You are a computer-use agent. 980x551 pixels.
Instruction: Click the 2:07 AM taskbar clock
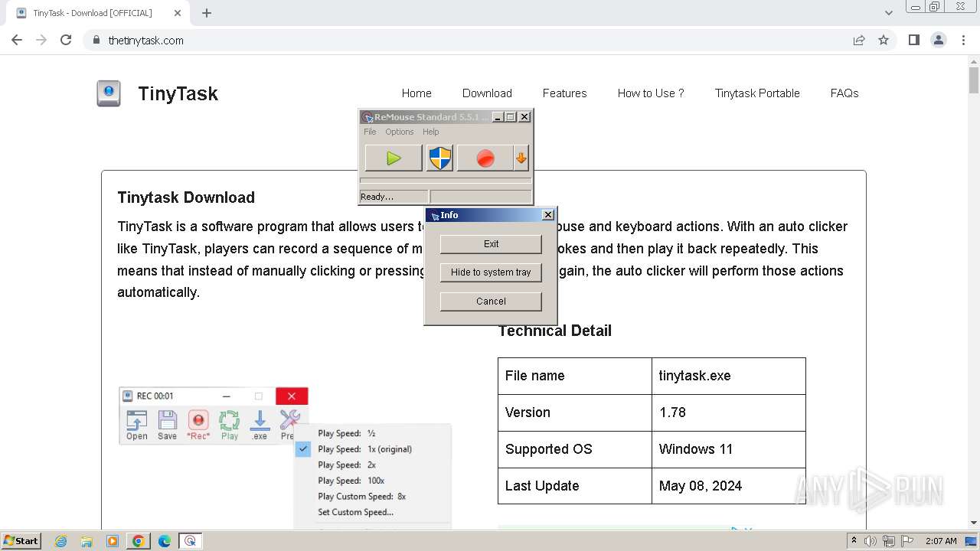point(942,541)
